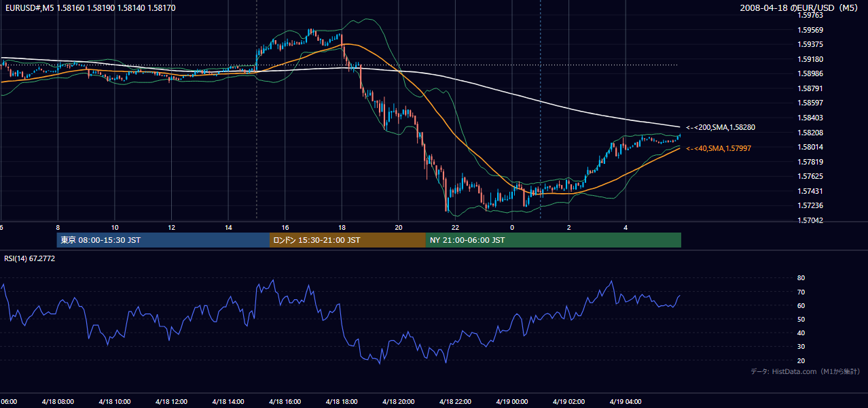Click the 4/19 04:00 time axis label
The width and height of the screenshot is (868, 408).
point(626,401)
